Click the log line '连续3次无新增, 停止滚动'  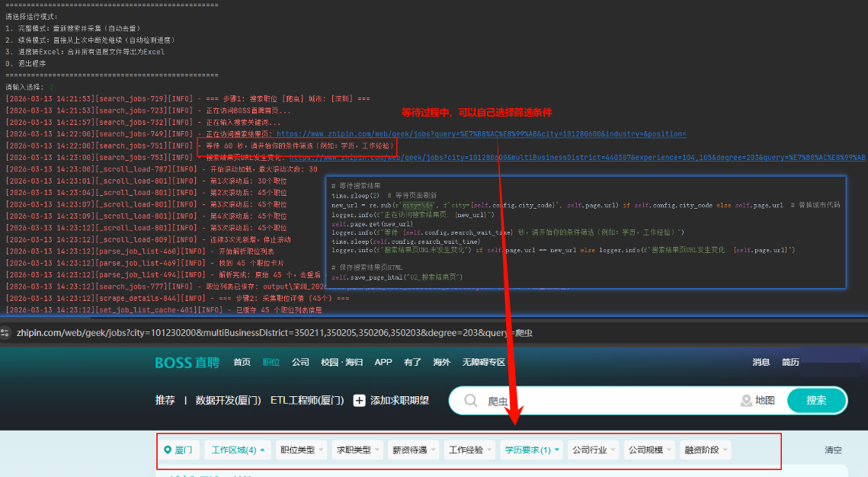click(149, 239)
